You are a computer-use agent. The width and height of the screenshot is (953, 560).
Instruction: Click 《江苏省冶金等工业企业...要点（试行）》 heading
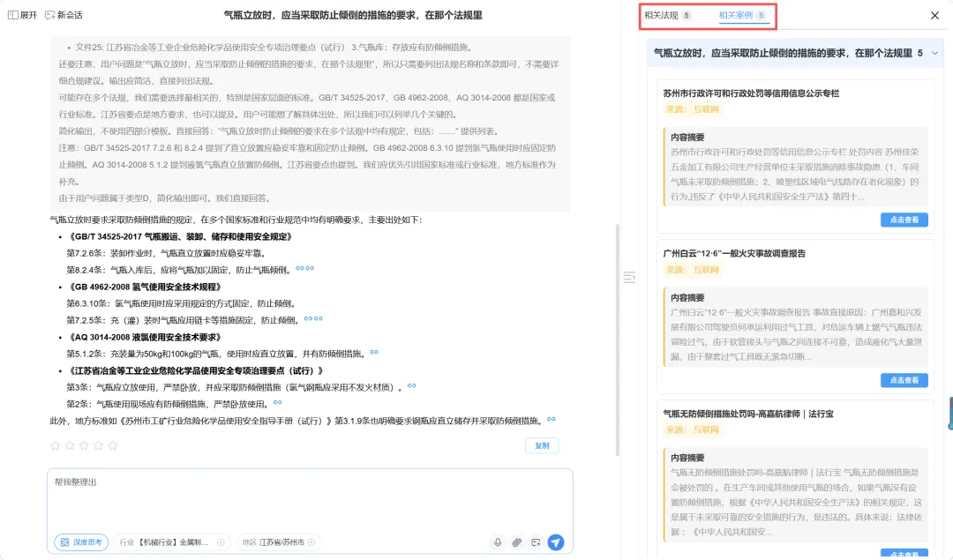coord(197,370)
